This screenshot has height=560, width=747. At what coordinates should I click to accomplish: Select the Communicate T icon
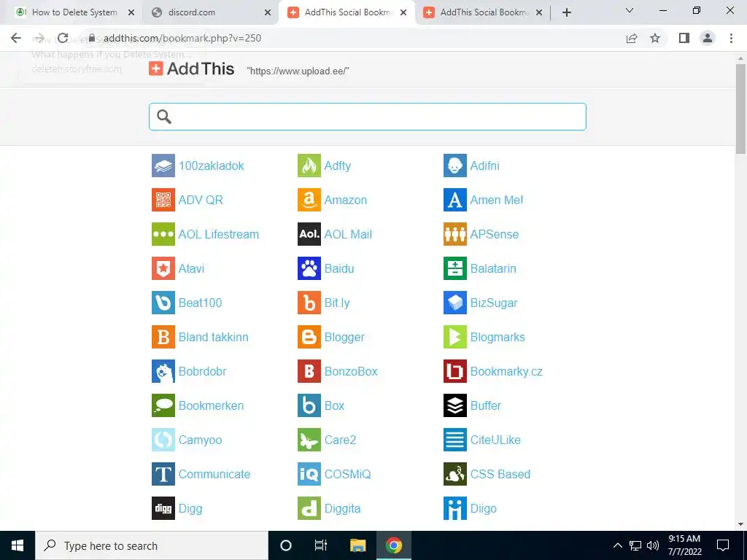pyautogui.click(x=163, y=474)
